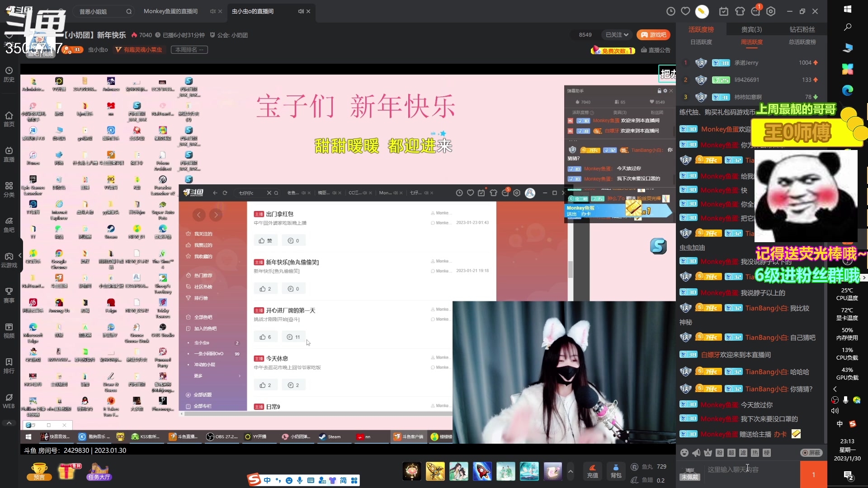The height and width of the screenshot is (488, 868).
Task: Collapse the left sidebar with bottom chevron
Action: click(x=9, y=423)
